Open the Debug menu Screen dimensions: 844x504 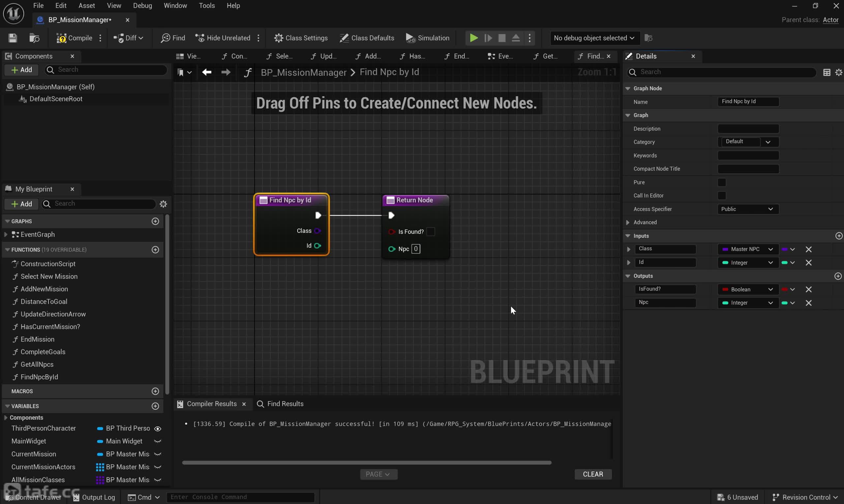click(142, 5)
